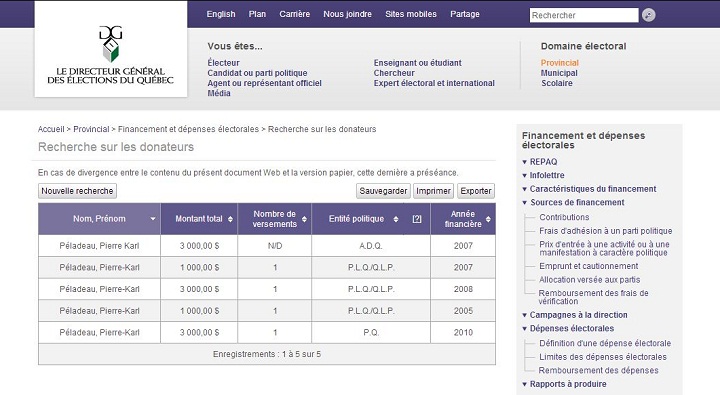Image resolution: width=720 pixels, height=395 pixels.
Task: Click the Péladeau, Pierre Karl name cell
Action: click(99, 246)
